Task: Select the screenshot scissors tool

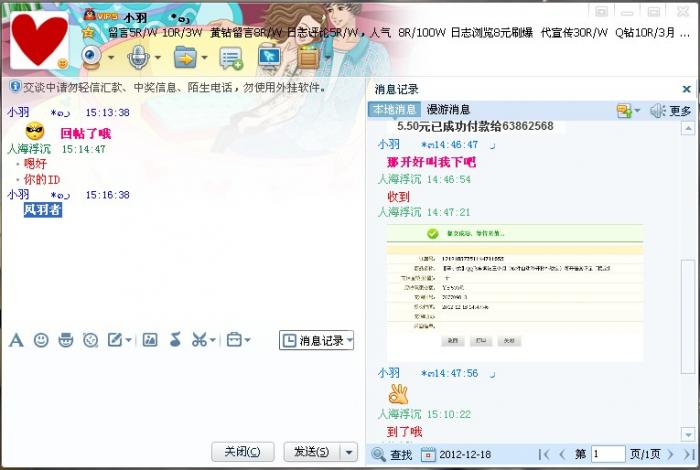Action: click(x=199, y=340)
